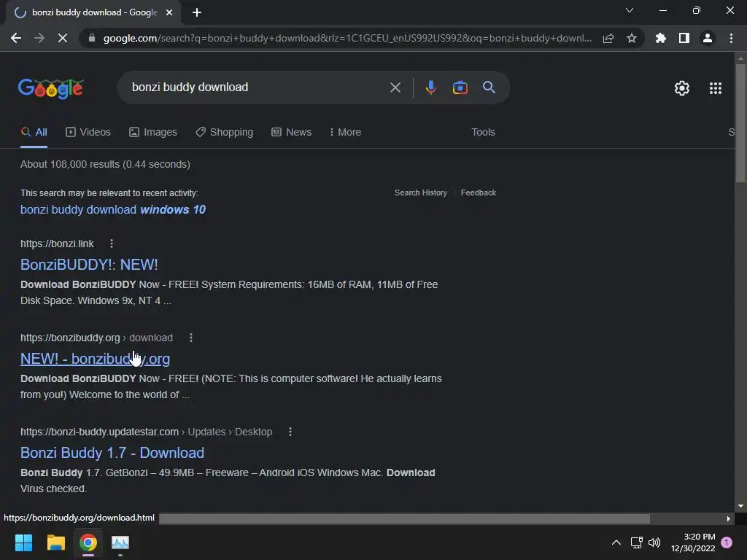This screenshot has height=560, width=747.
Task: Expand the More search filters menu
Action: coord(345,133)
